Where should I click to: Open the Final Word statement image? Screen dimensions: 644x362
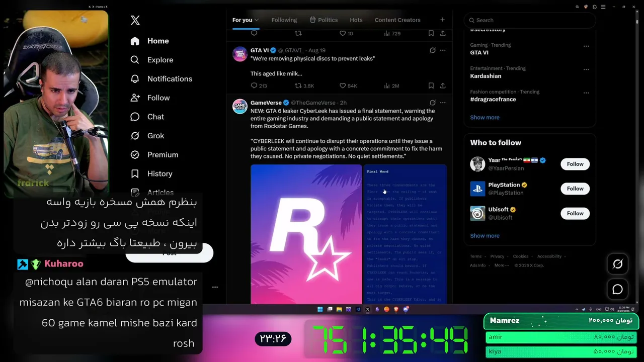pos(405,234)
